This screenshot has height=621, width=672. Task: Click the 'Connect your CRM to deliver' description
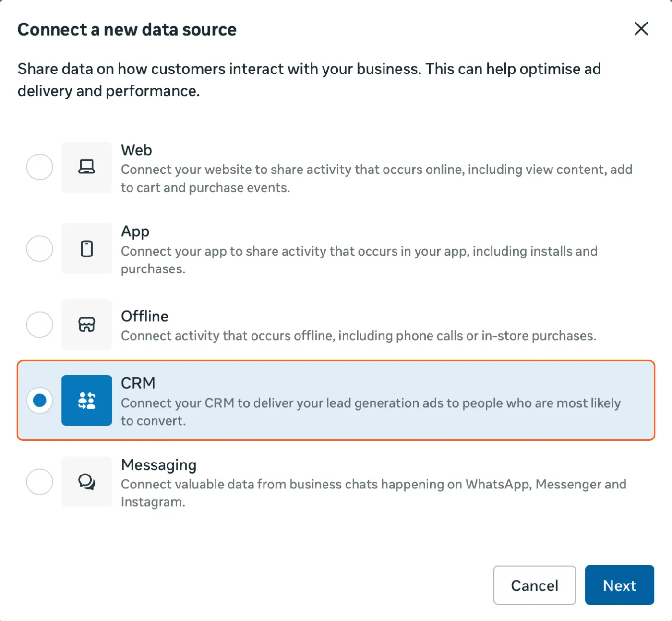(x=371, y=412)
